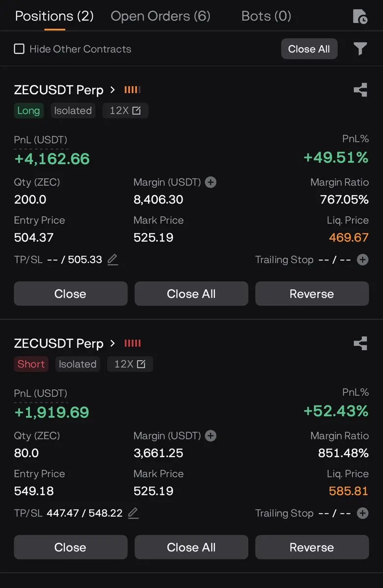This screenshot has width=383, height=588.
Task: Open the order history icon
Action: [x=360, y=17]
